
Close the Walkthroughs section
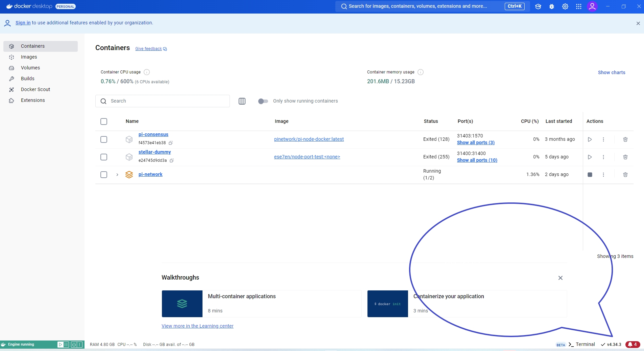coord(560,278)
